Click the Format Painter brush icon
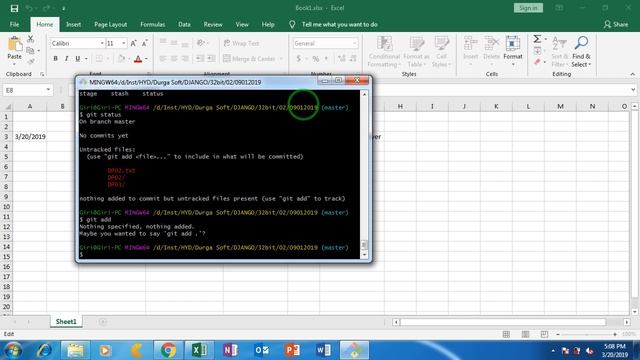Viewport: 640px width, 360px height. tap(31, 62)
